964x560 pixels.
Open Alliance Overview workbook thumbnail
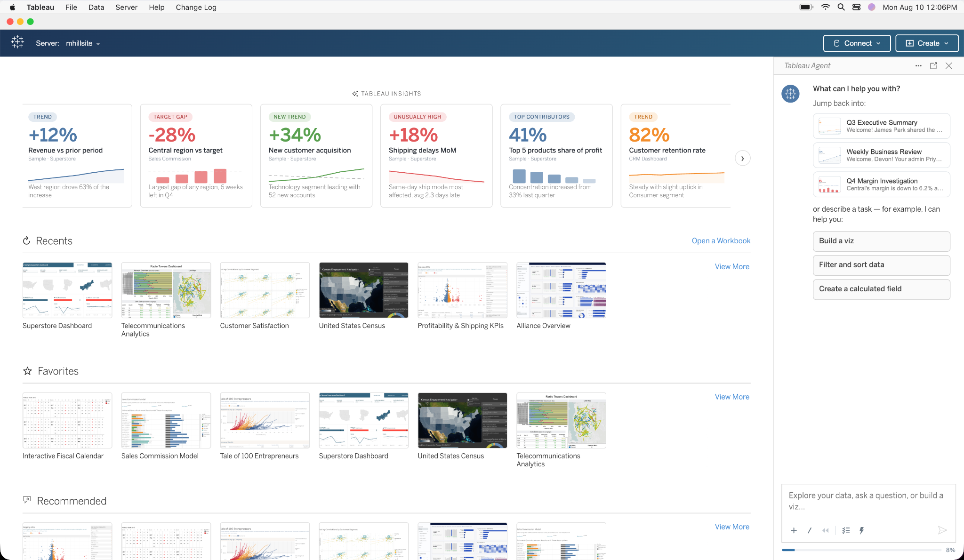pos(562,290)
